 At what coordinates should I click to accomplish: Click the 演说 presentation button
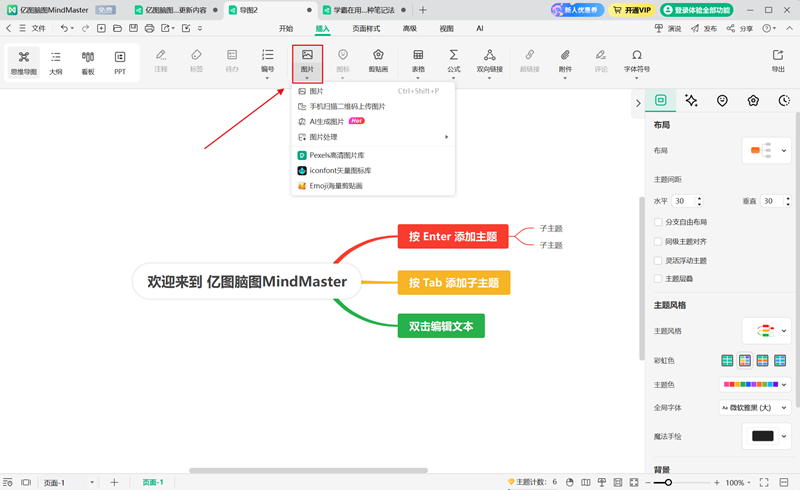coord(668,29)
